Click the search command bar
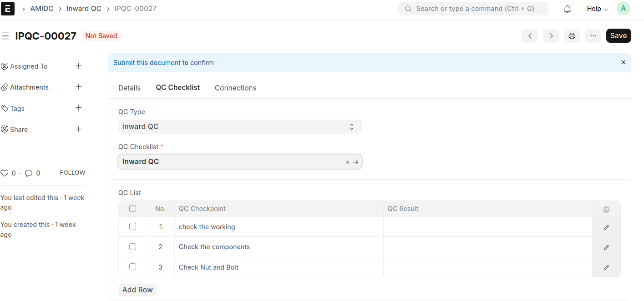This screenshot has height=301, width=644. coord(473,9)
